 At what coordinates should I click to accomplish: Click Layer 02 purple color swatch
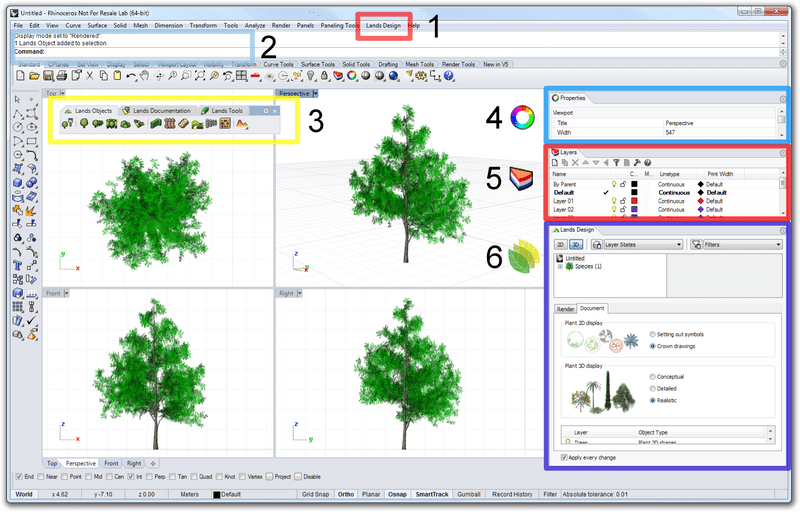634,210
